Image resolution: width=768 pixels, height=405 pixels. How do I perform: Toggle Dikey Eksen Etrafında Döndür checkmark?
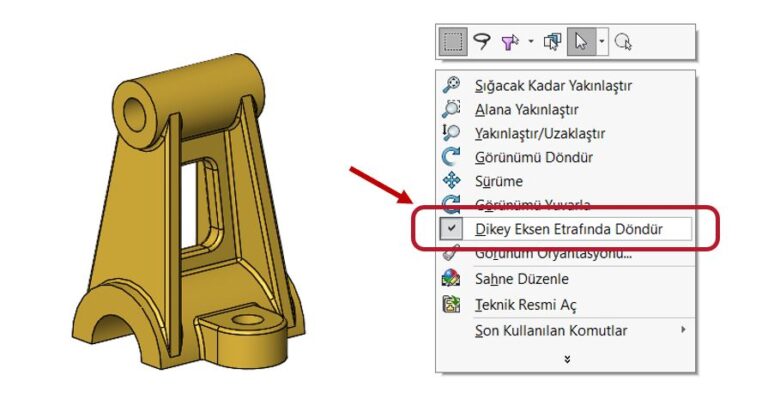[452, 229]
